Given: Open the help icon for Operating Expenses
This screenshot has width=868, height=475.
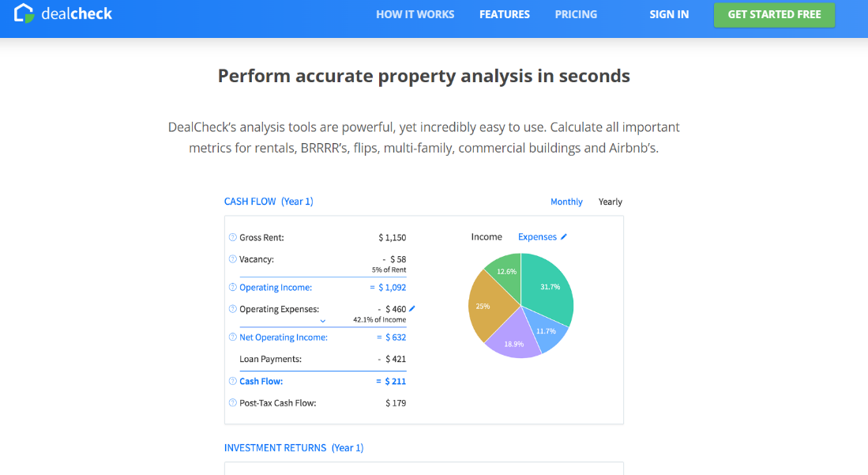Looking at the screenshot, I should pyautogui.click(x=232, y=309).
